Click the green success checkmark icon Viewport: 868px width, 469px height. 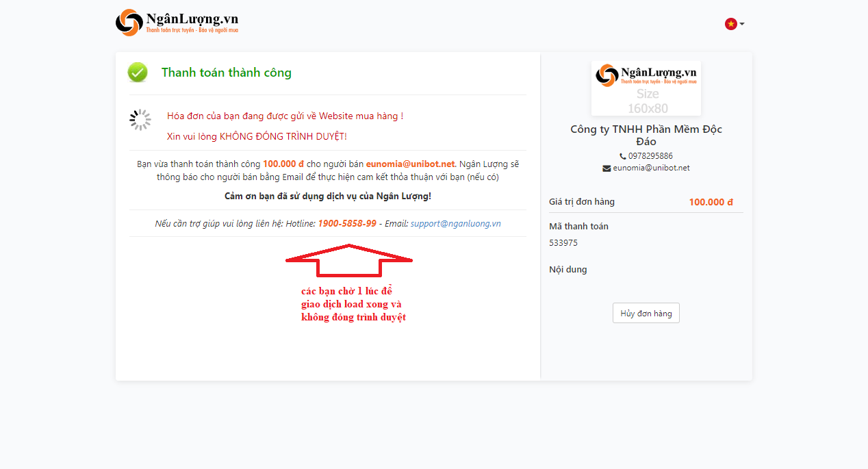tap(138, 73)
